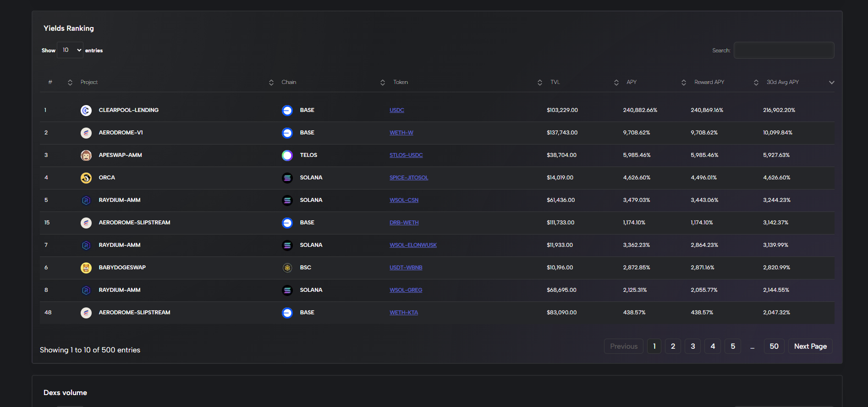
Task: Go to page 3 of results
Action: pyautogui.click(x=692, y=346)
